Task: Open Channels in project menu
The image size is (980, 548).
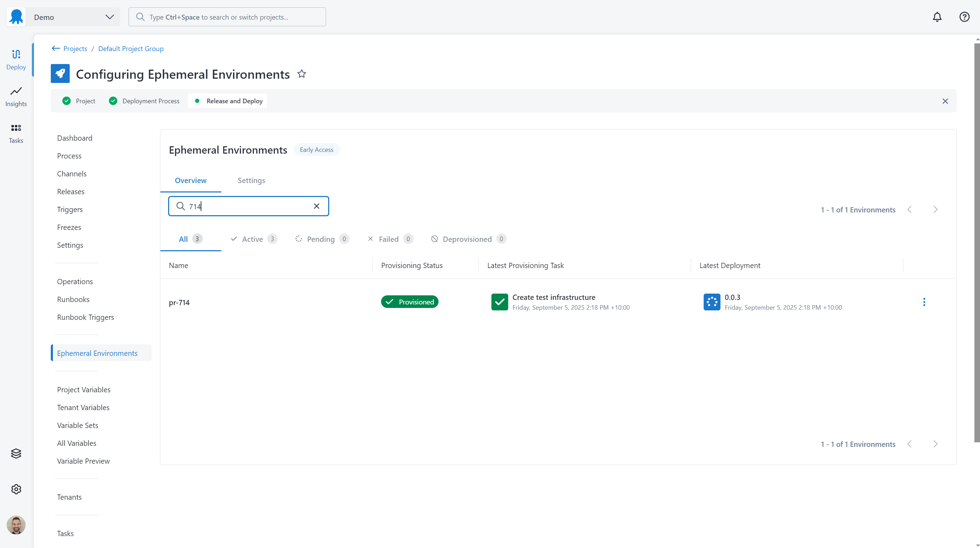Action: pyautogui.click(x=72, y=174)
